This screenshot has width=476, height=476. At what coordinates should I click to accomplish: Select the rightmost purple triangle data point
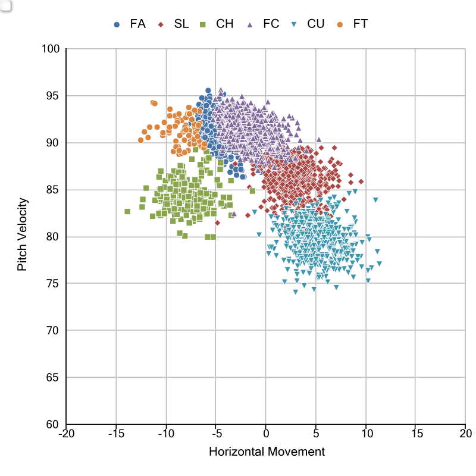pyautogui.click(x=318, y=139)
